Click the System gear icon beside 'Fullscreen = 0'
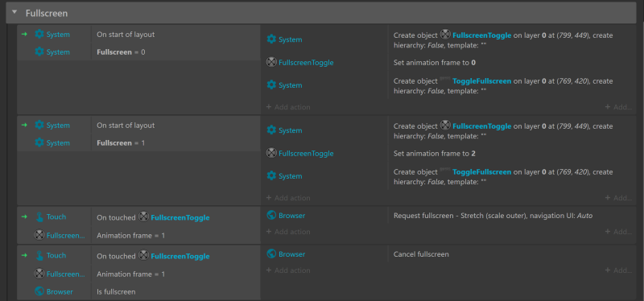The width and height of the screenshot is (644, 301). tap(39, 52)
